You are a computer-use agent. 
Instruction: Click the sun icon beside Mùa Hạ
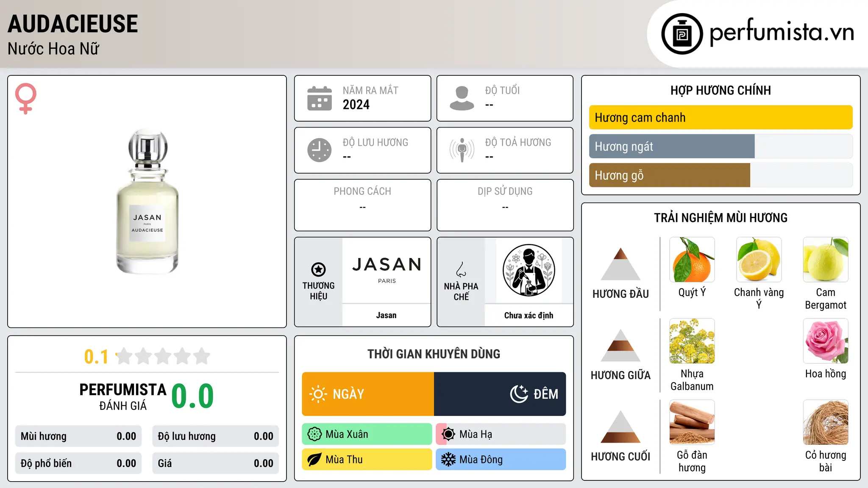point(448,434)
